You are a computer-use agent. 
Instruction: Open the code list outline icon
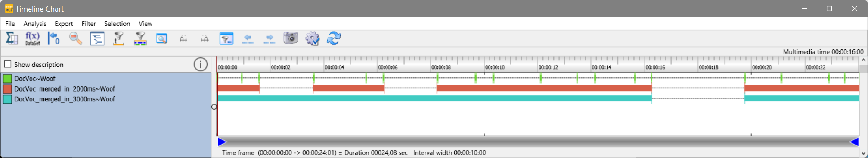[97, 38]
